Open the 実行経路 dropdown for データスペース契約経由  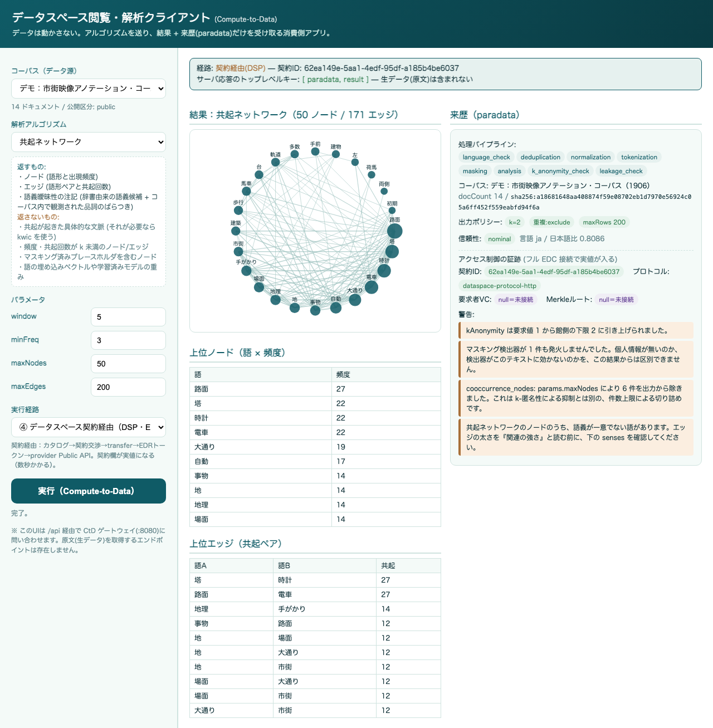coord(89,427)
